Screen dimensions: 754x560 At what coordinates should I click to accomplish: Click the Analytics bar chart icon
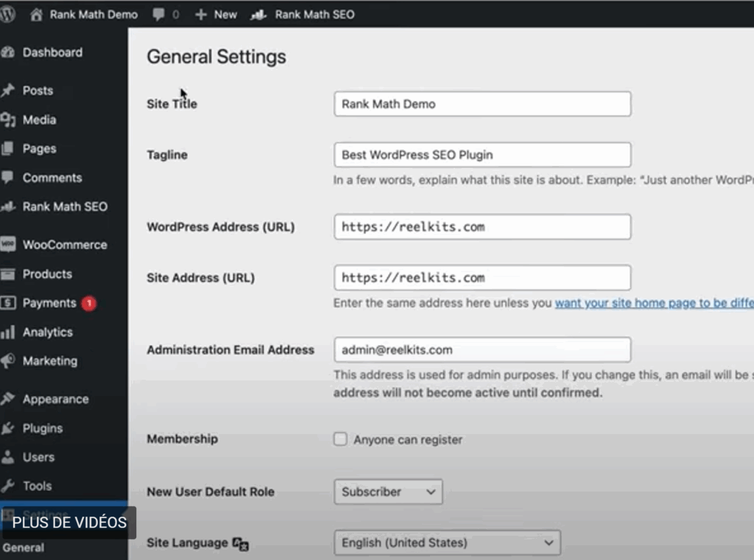click(x=7, y=332)
